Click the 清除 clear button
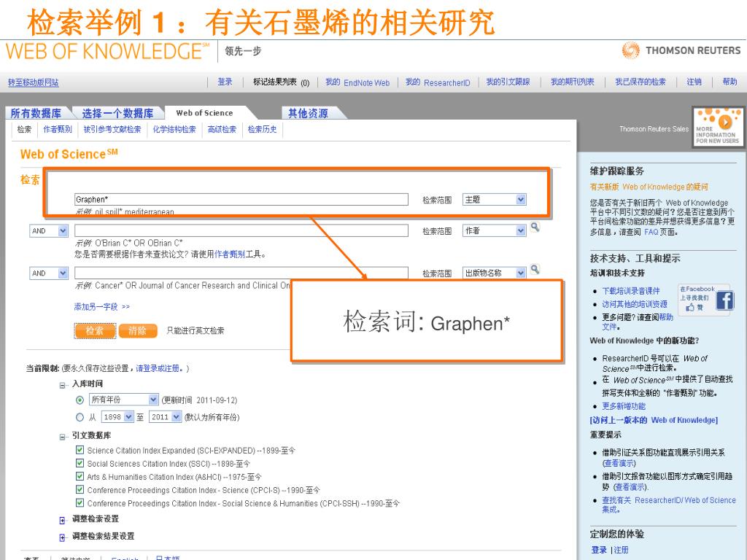Viewport: 747px width, 560px height. [138, 330]
